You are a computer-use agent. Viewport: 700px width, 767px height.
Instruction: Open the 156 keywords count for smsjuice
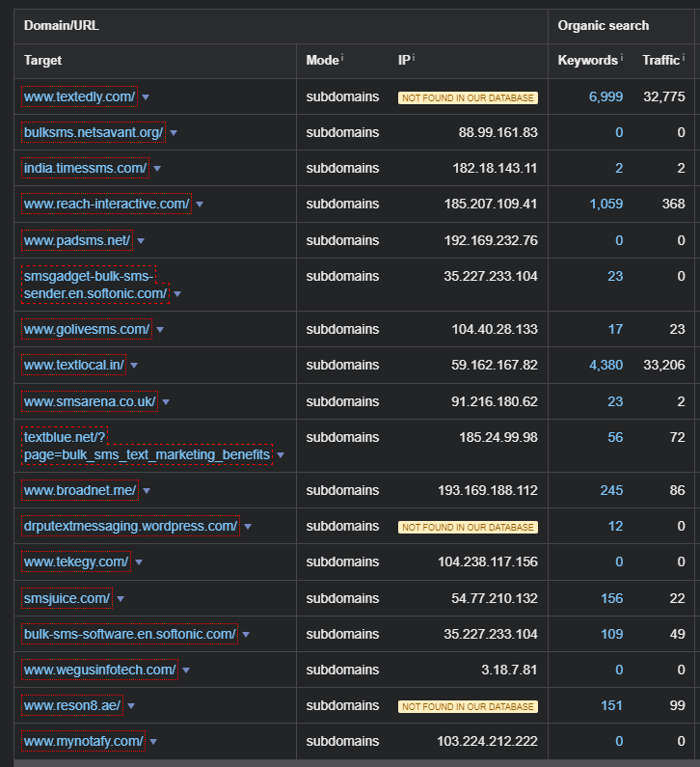coord(611,599)
